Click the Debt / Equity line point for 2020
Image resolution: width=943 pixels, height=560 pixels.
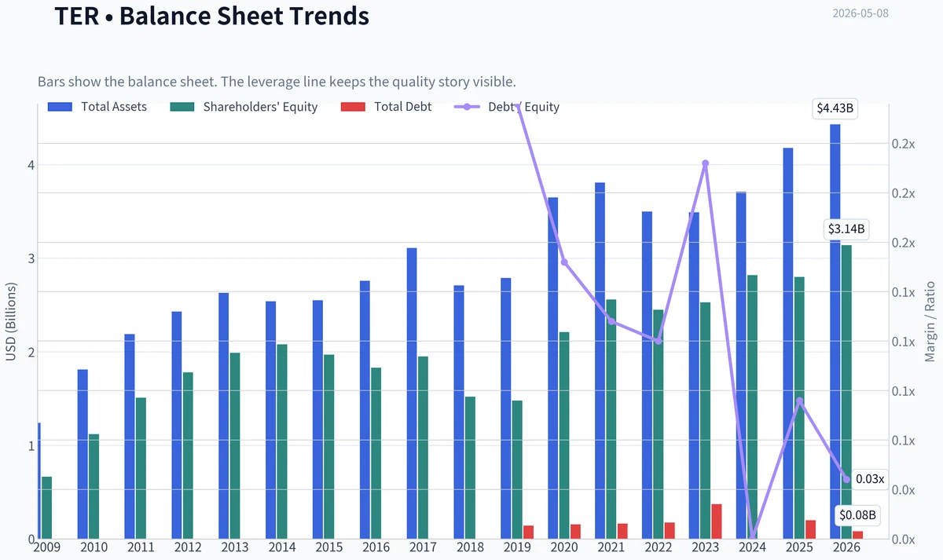564,262
